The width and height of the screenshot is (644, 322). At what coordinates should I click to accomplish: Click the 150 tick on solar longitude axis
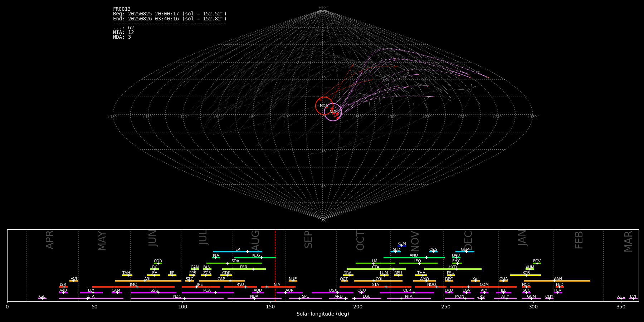pyautogui.click(x=270, y=307)
